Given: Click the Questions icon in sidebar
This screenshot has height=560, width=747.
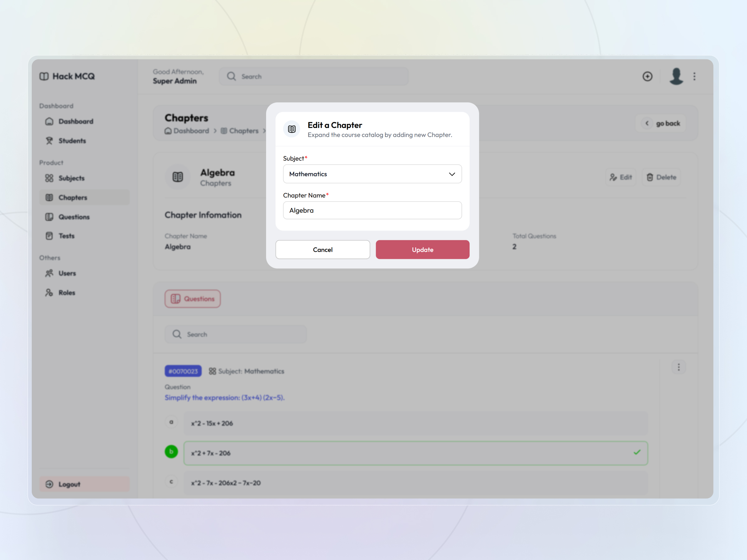Looking at the screenshot, I should click(49, 217).
